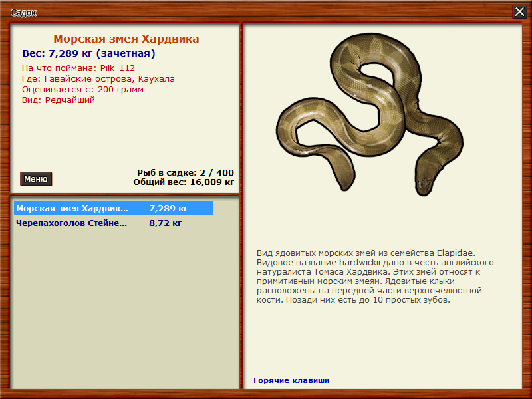Viewport: 532px width, 399px height.
Task: Click the 8,72 кг weight in list
Action: click(165, 223)
